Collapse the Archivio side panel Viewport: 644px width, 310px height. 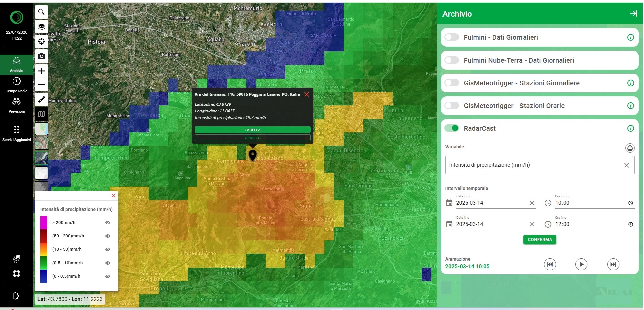[x=633, y=13]
